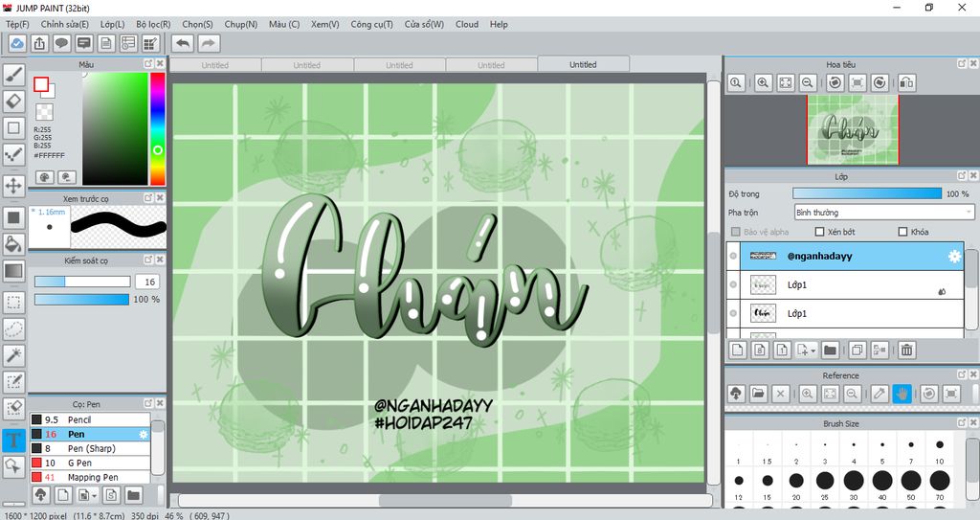Flip view icon in Navigator panel
980x520 pixels.
click(x=907, y=82)
